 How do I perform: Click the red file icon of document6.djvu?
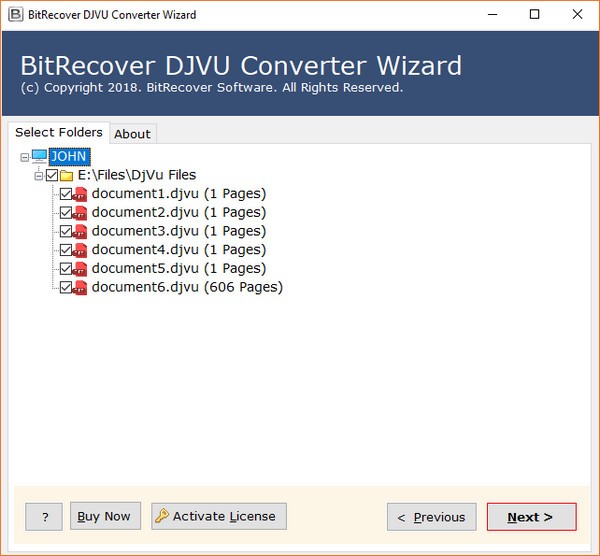click(x=80, y=287)
